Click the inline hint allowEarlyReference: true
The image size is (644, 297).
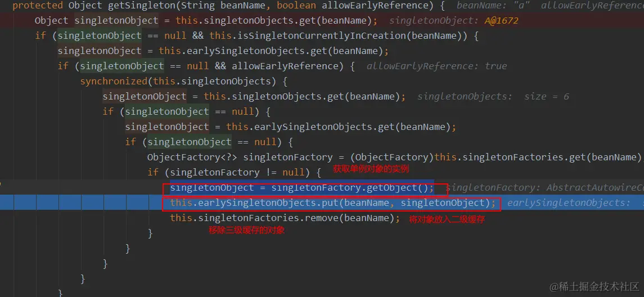pos(436,66)
